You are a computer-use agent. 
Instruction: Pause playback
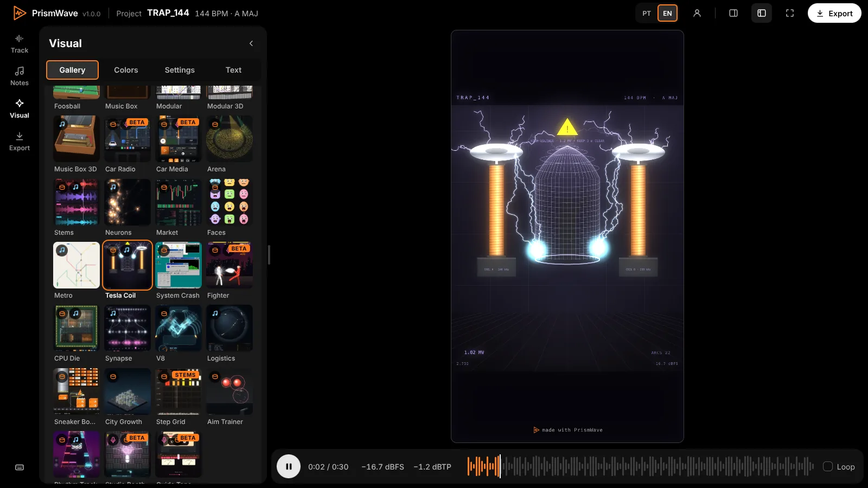pos(289,466)
